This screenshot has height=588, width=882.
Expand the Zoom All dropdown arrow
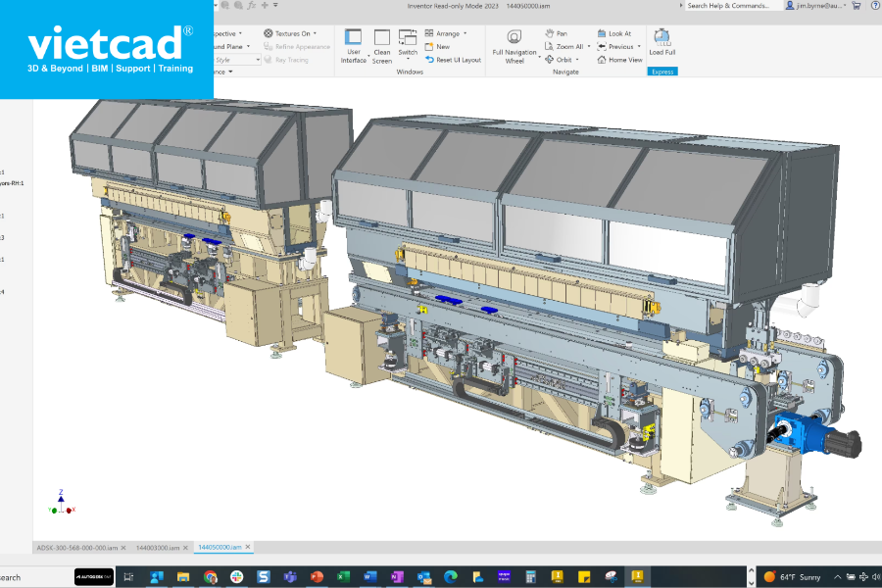click(x=589, y=47)
